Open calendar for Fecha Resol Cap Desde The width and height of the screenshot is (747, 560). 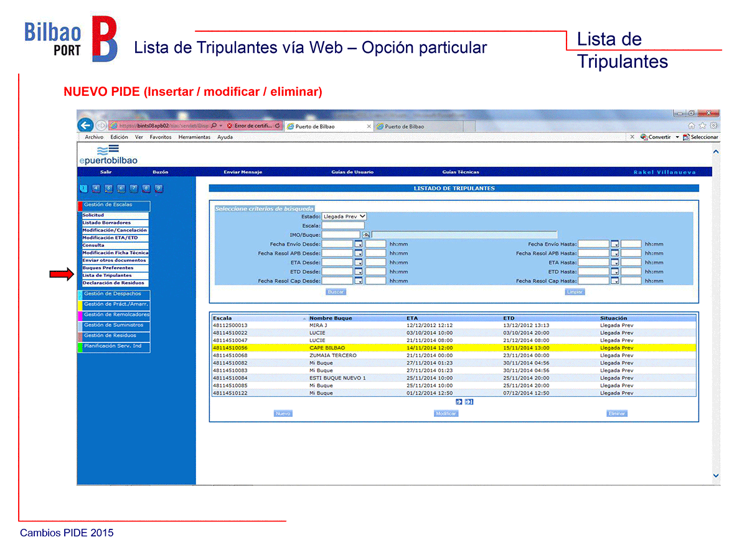click(x=359, y=281)
